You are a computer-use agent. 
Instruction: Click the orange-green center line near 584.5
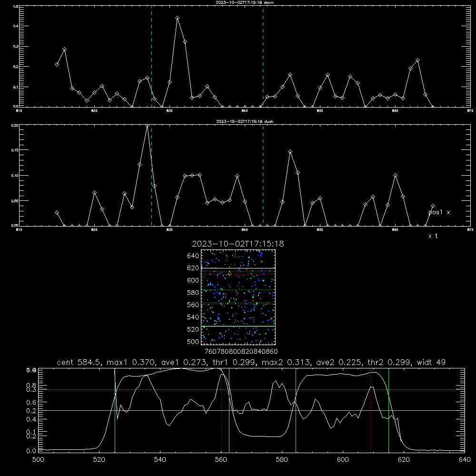[296, 410]
